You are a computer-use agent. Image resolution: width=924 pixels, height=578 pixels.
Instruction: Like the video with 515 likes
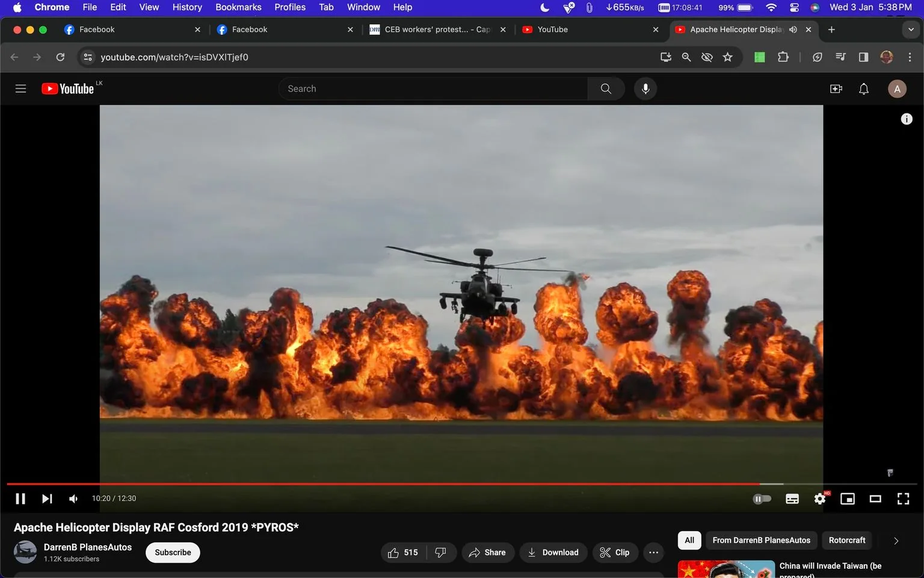[x=403, y=552]
